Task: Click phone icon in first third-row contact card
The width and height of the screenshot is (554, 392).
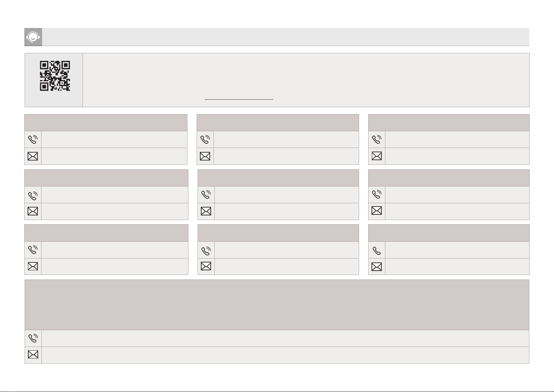Action: [33, 250]
